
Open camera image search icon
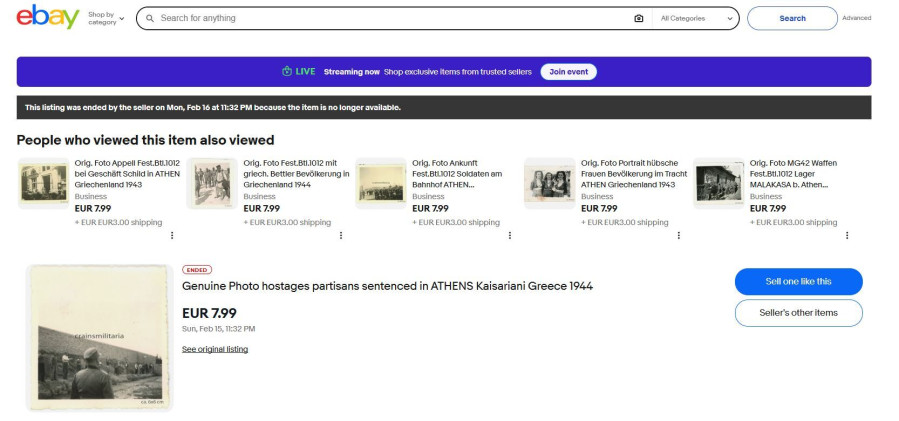pyautogui.click(x=639, y=18)
